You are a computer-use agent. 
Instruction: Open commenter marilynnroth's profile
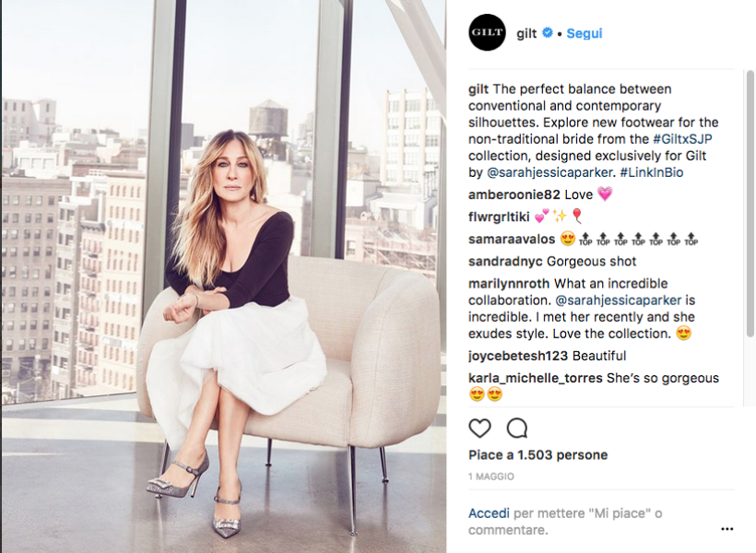pyautogui.click(x=509, y=284)
